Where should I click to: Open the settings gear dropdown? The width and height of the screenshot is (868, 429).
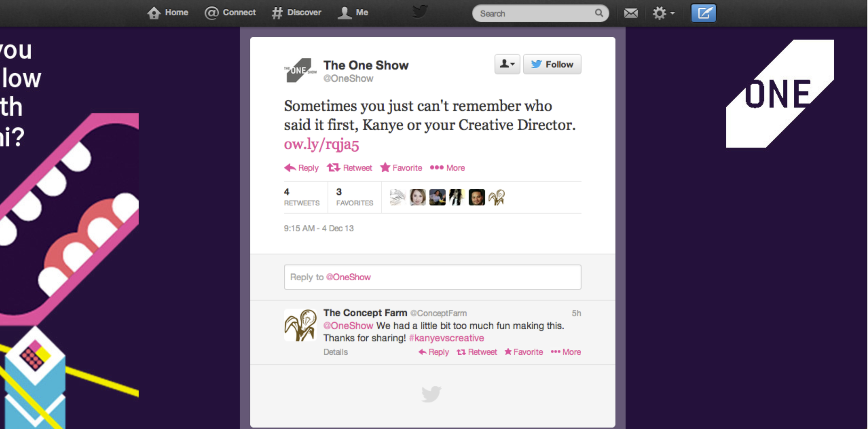[663, 13]
